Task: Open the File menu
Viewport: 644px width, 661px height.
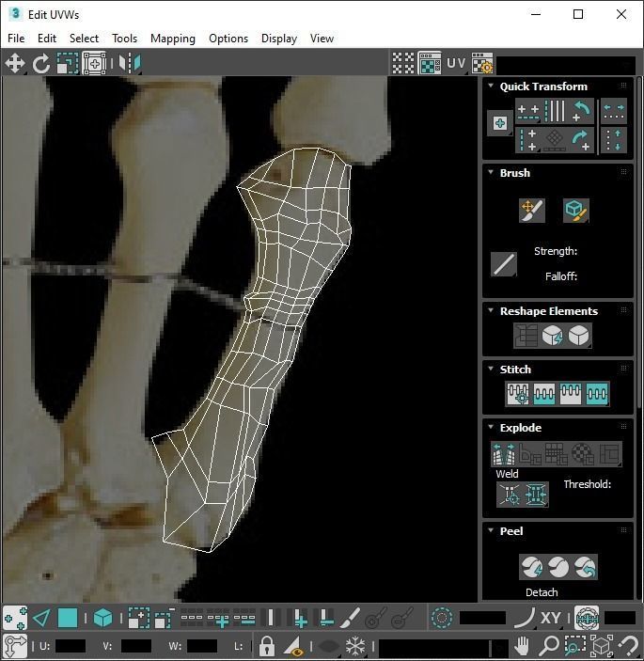Action: [16, 39]
